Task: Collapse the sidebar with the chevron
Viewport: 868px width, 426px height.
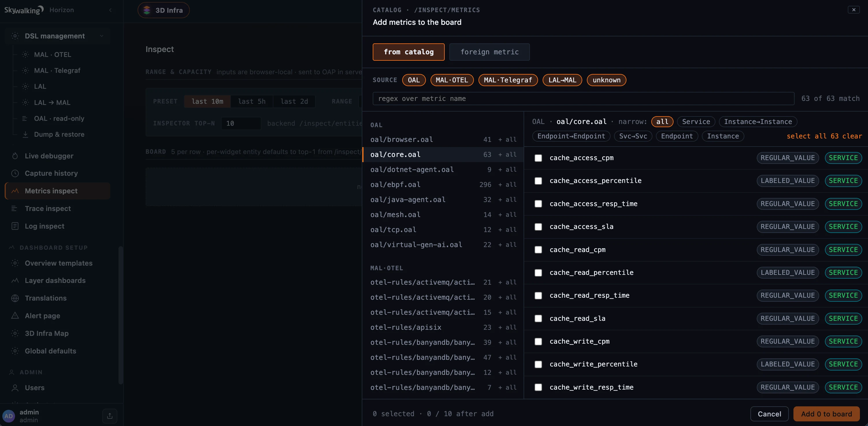Action: click(x=110, y=10)
